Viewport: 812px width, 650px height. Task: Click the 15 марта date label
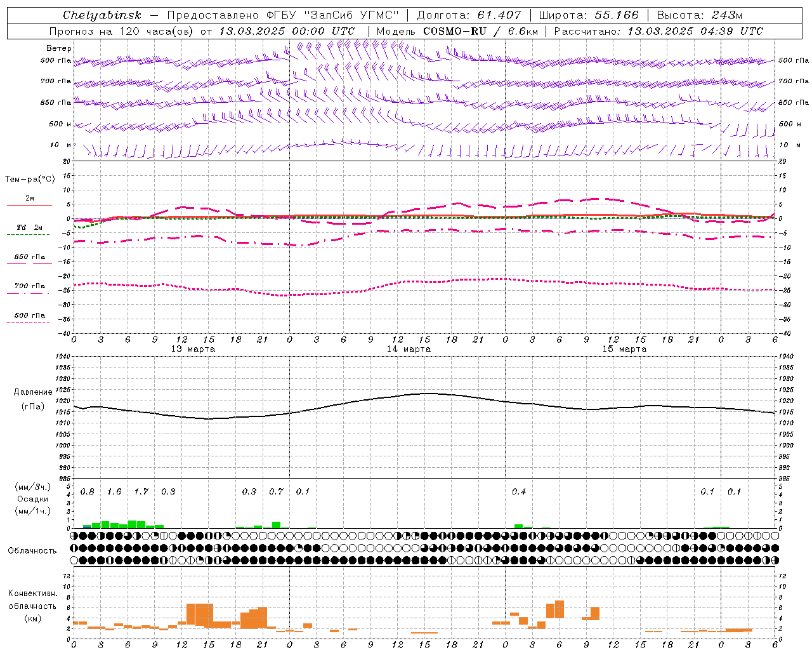(624, 349)
